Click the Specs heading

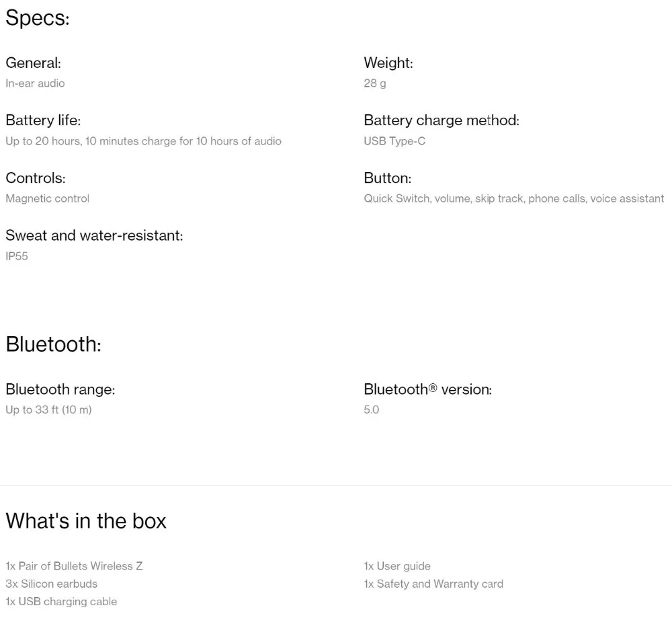click(38, 18)
